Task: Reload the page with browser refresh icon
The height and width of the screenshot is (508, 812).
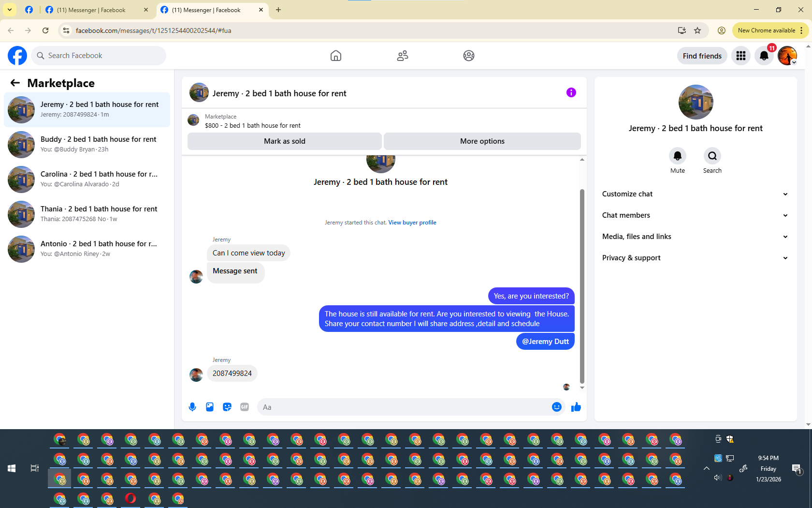Action: (45, 30)
